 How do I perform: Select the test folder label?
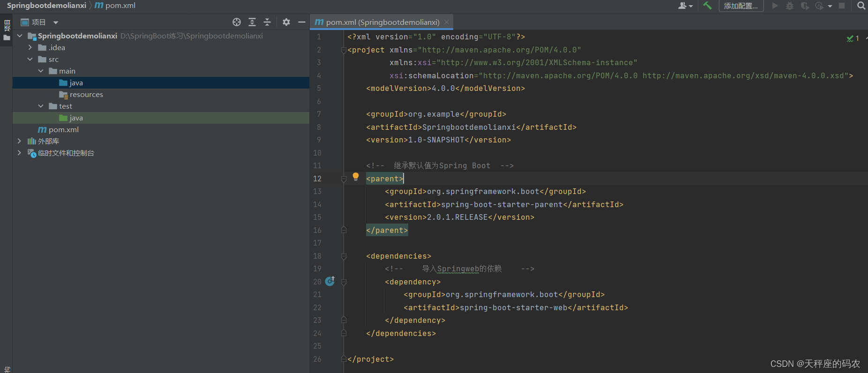coord(66,106)
